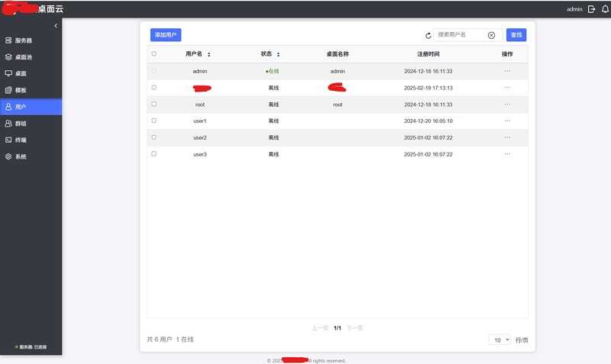Select the 用户 sidebar item
This screenshot has height=364, width=611.
[x=31, y=107]
